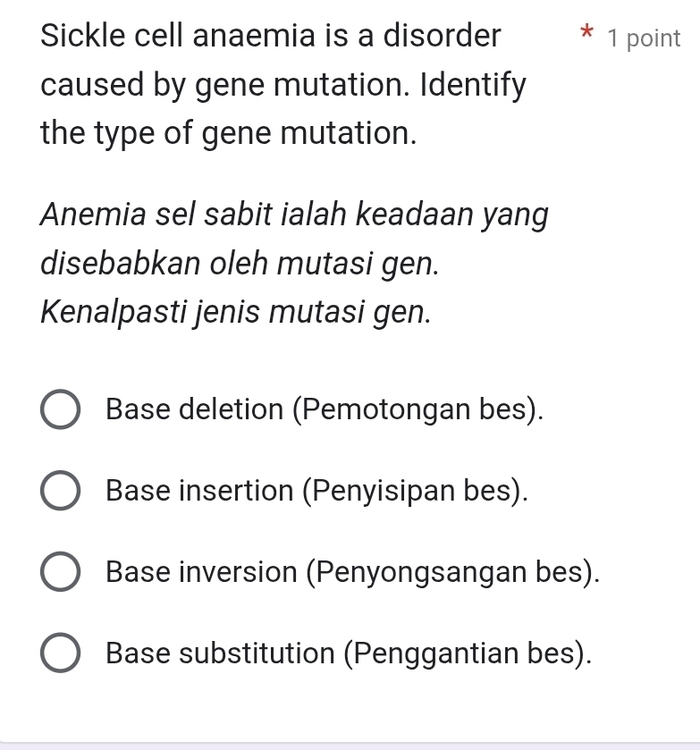Click the "1 point" score label
The image size is (700, 750).
[x=643, y=38]
